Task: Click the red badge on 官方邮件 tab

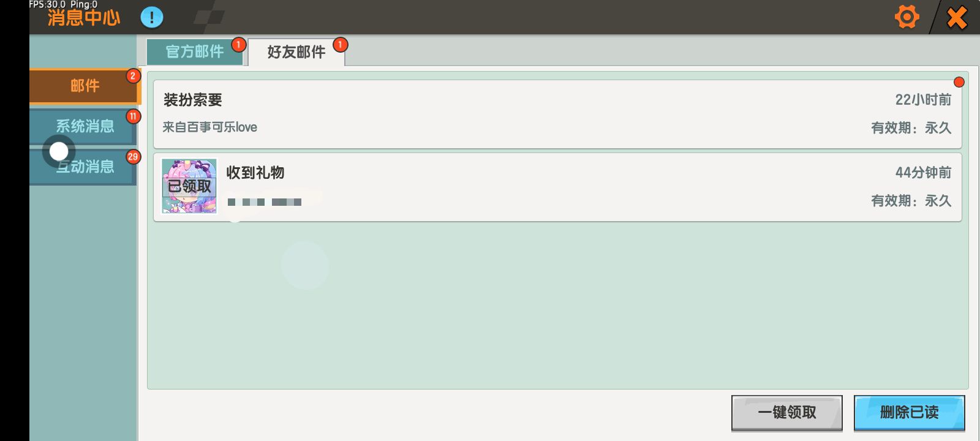Action: [x=238, y=45]
